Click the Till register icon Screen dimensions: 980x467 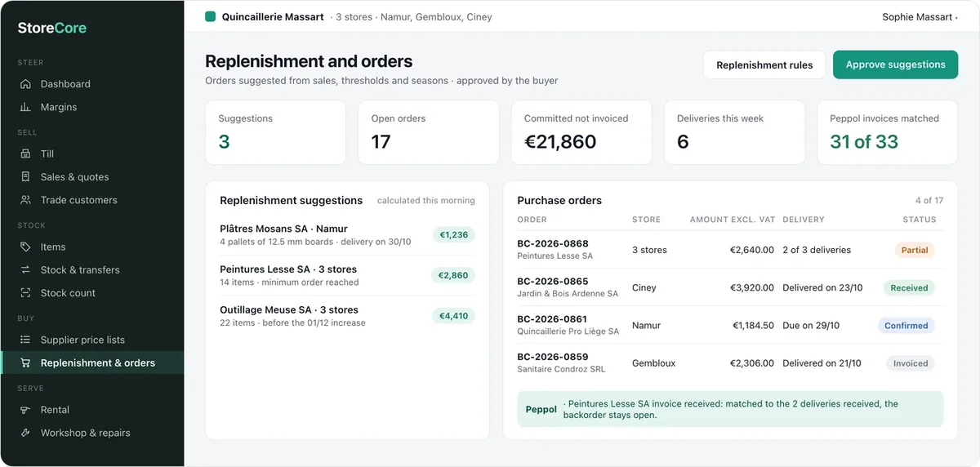click(x=25, y=153)
